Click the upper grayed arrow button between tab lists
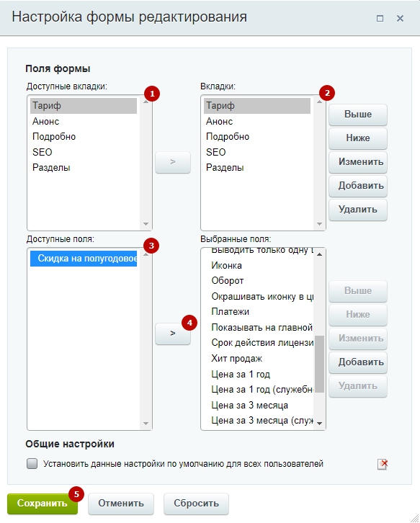The image size is (420, 523). 173,162
